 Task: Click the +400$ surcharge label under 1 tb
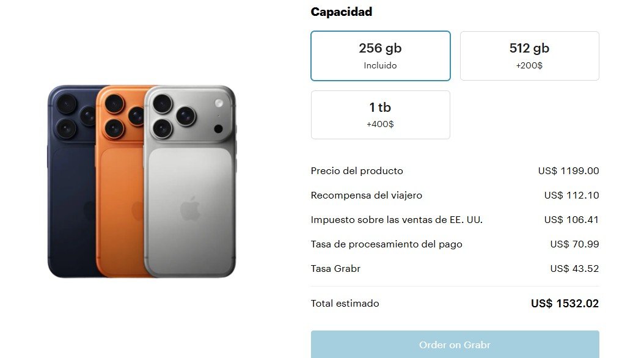point(380,123)
